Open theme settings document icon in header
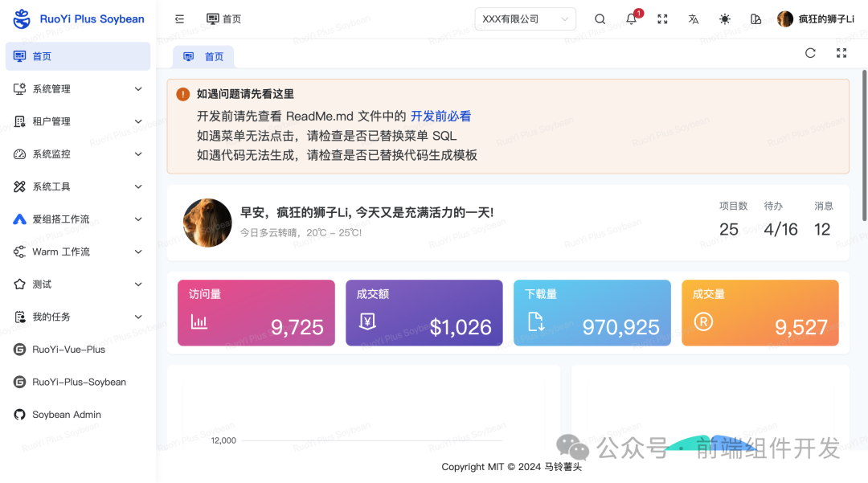Viewport: 868px width, 483px height. click(x=755, y=18)
